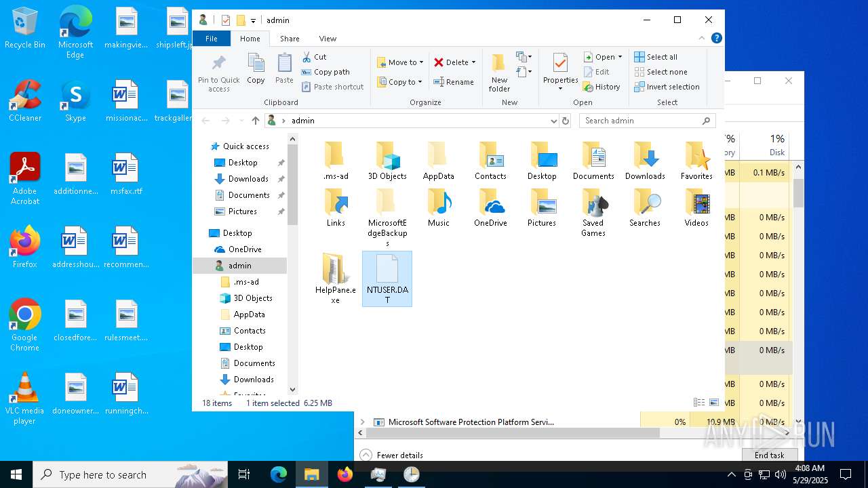The image size is (868, 488).
Task: Click End task in Task Manager
Action: coord(769,455)
